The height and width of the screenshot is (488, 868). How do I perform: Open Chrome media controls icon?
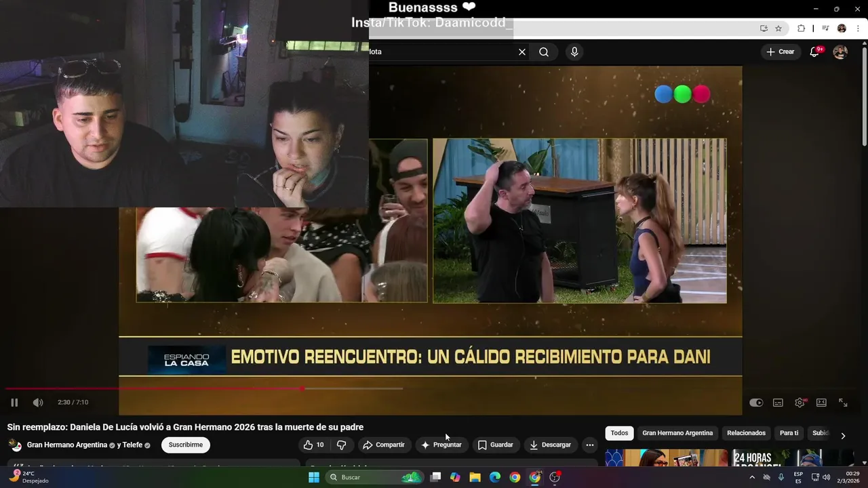pyautogui.click(x=825, y=28)
